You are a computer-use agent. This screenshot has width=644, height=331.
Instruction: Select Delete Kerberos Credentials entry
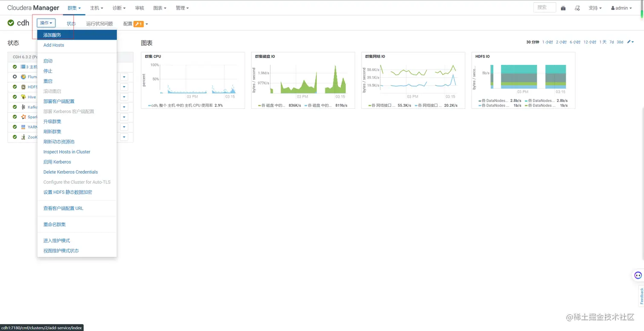77,172
